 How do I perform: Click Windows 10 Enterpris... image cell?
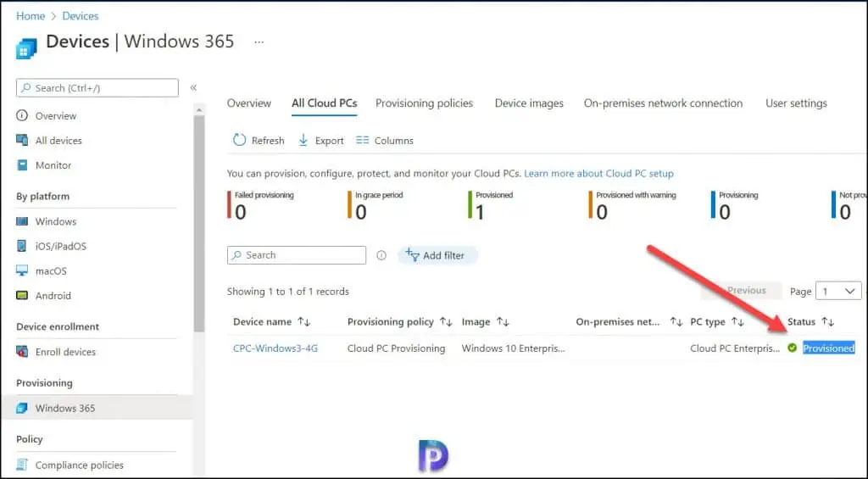(x=513, y=348)
